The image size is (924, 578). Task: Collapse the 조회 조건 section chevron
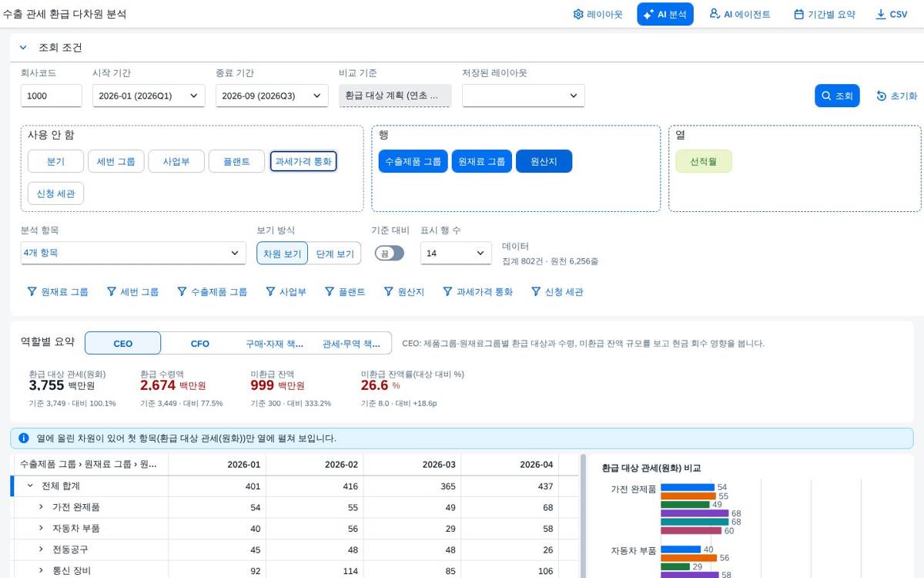(22, 48)
